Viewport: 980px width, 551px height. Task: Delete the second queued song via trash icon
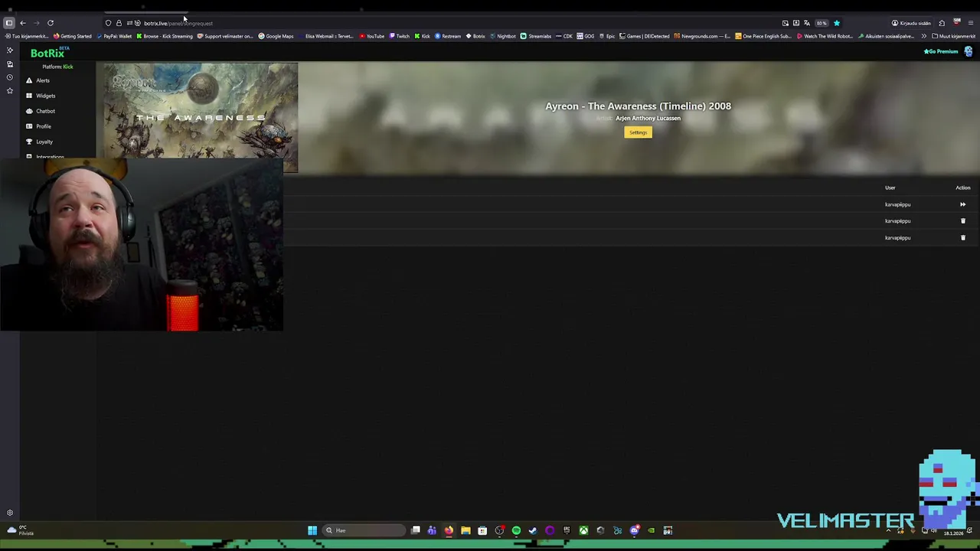(x=963, y=221)
